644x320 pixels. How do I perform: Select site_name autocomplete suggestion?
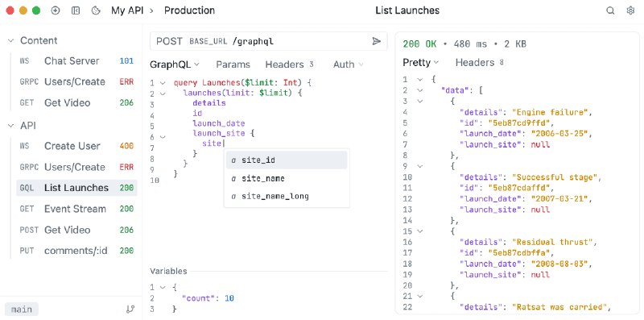point(287,178)
